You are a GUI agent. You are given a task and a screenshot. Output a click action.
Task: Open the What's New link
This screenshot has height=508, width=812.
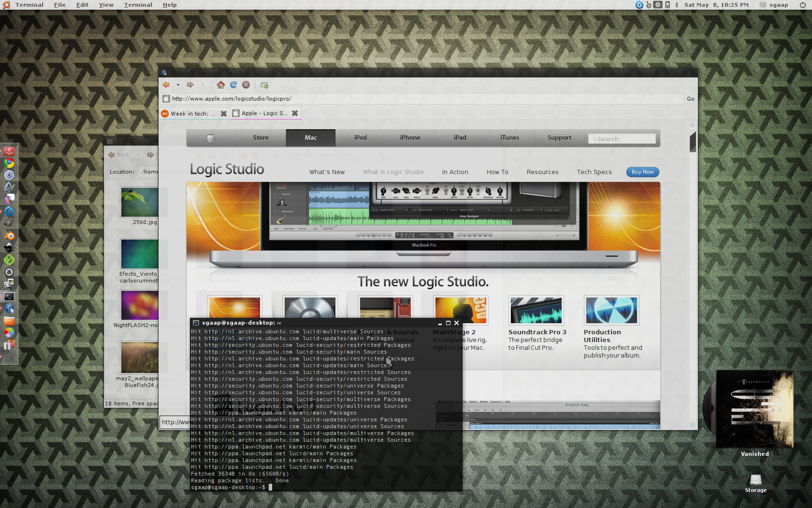327,172
